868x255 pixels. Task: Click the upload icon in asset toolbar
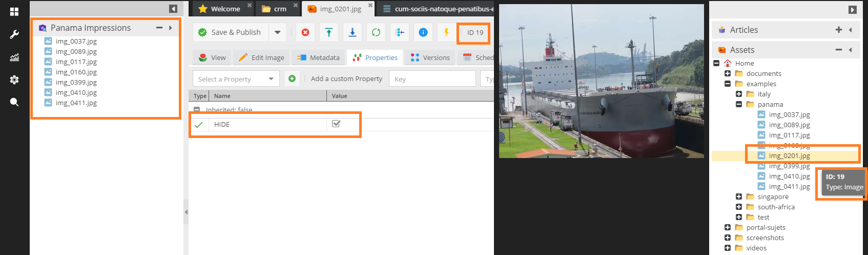tap(329, 32)
